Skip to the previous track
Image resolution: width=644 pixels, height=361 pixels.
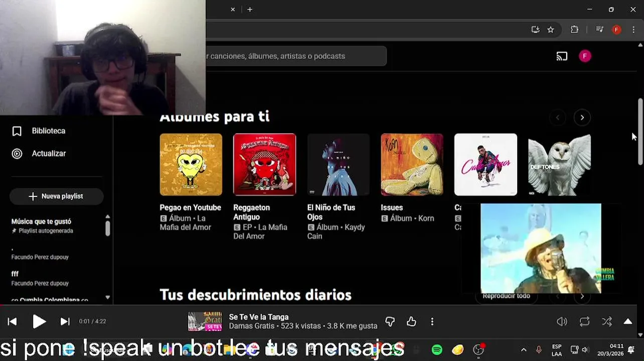13,321
